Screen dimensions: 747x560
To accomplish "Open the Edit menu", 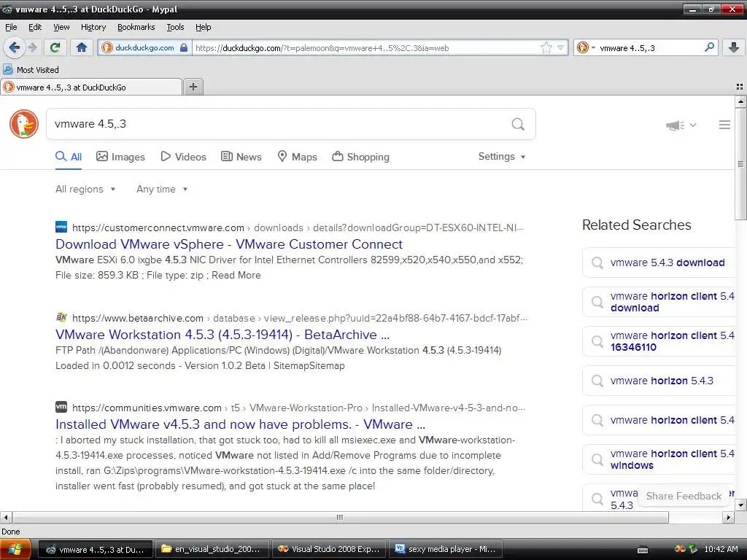I will [x=35, y=27].
